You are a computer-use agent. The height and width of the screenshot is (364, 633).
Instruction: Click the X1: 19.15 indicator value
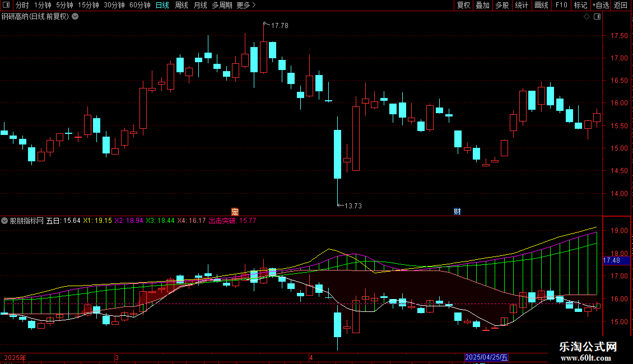coord(97,221)
